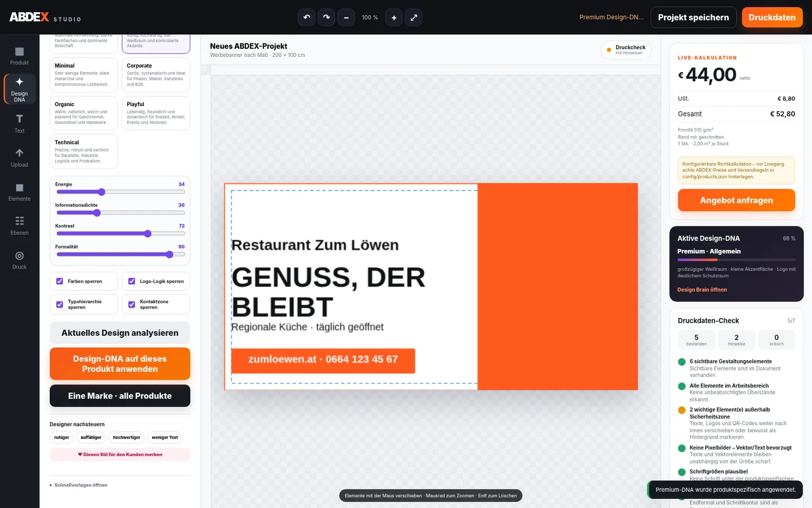Screen dimensions: 812x508
Task: Click the undo arrow button
Action: point(306,17)
